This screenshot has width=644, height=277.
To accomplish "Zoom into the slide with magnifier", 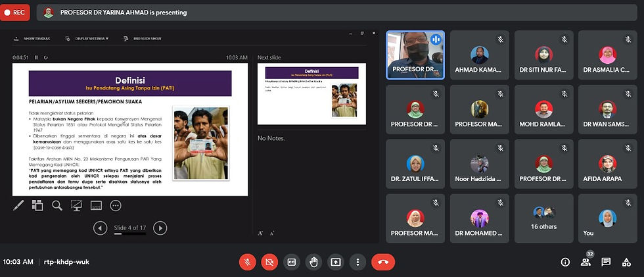I will 57,205.
